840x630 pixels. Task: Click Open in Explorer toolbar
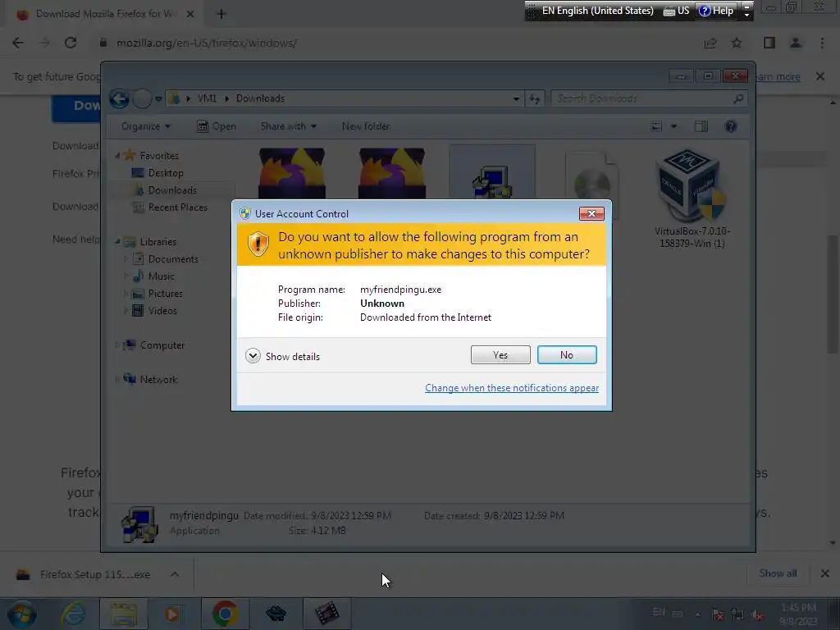pyautogui.click(x=217, y=126)
